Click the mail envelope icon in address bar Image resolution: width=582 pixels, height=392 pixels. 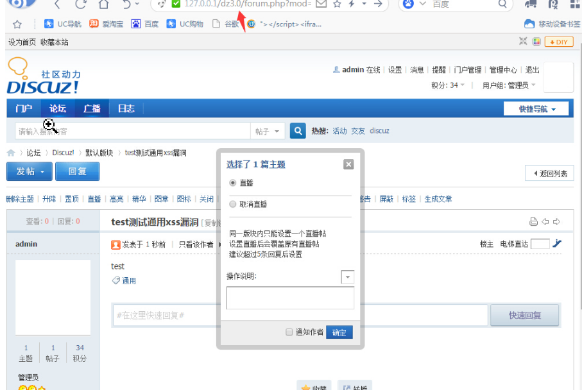tap(321, 4)
